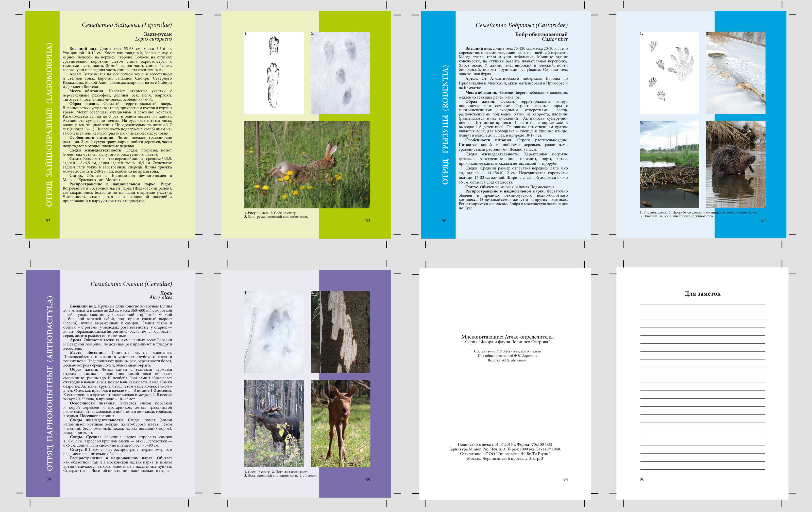Click the gnawed tree bark photo

340,332
